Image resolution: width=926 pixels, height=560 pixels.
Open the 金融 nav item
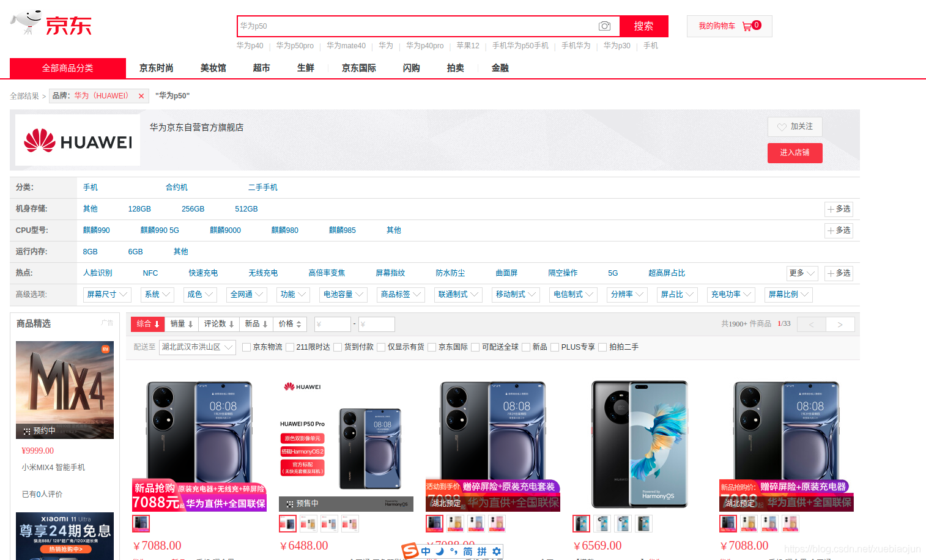point(500,68)
